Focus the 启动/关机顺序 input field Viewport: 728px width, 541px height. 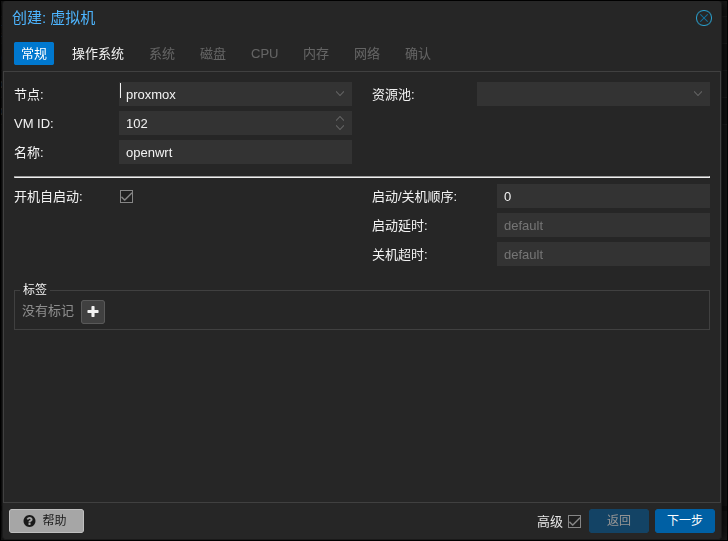click(603, 197)
